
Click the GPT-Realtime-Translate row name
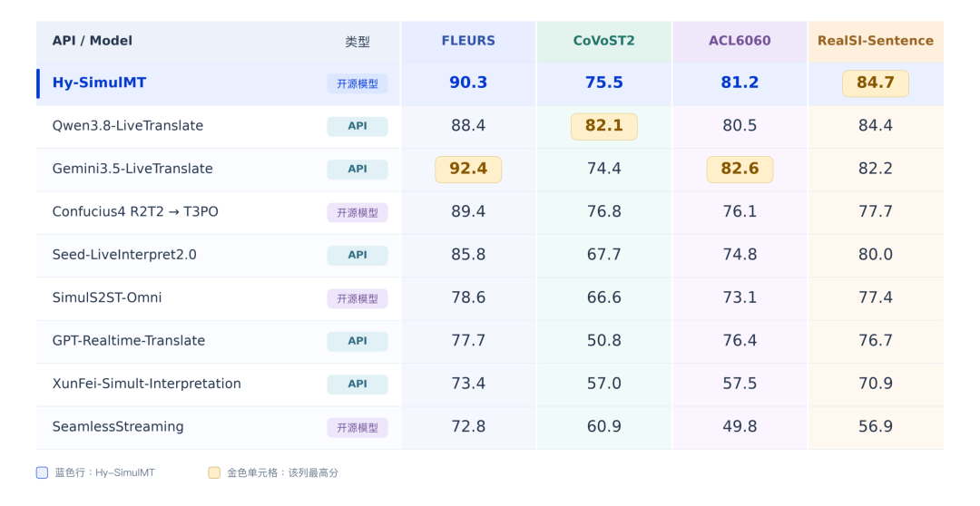coord(129,340)
